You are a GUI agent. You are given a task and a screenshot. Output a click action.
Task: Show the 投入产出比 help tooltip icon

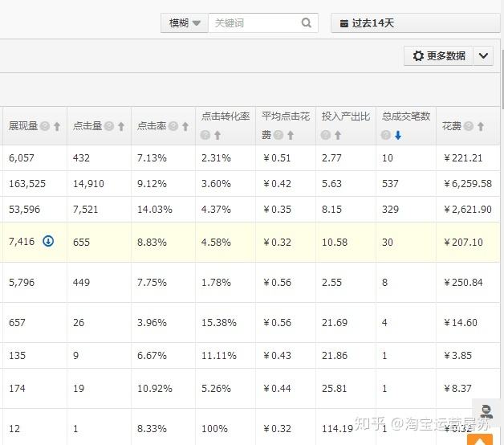[x=326, y=135]
